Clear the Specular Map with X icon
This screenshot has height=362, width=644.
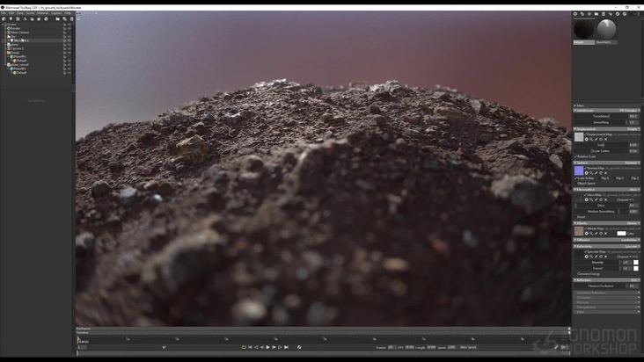pyautogui.click(x=606, y=257)
